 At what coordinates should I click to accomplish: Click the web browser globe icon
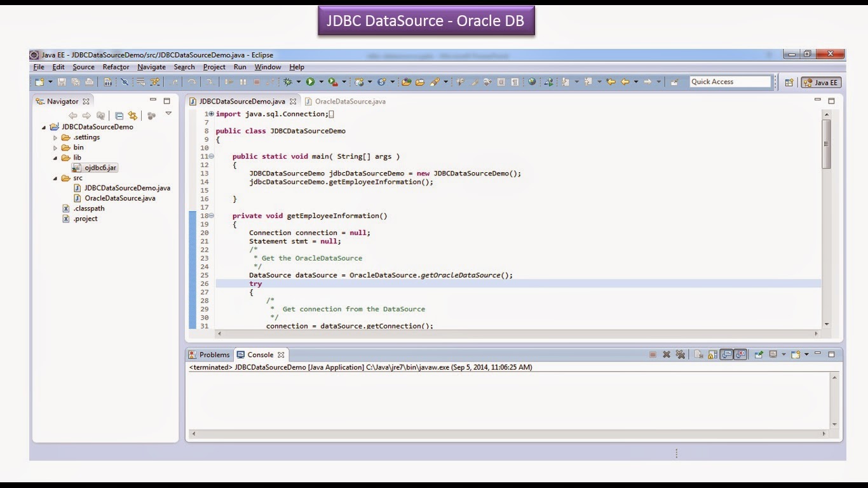click(x=532, y=82)
